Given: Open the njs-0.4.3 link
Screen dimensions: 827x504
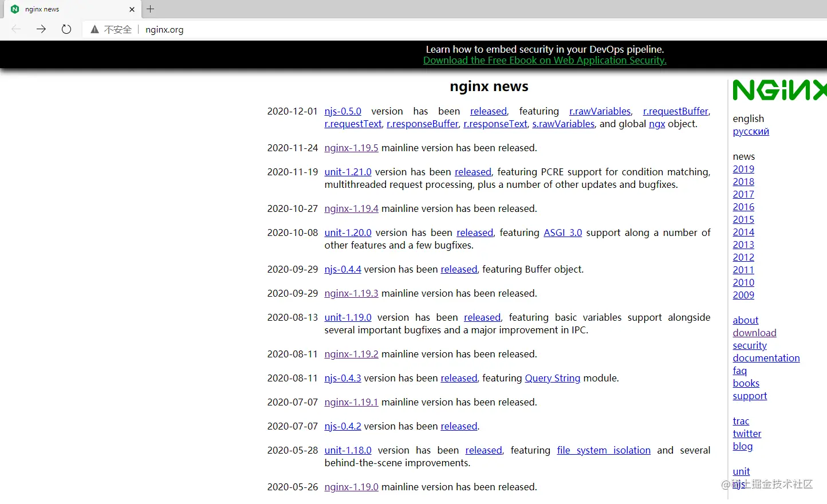Looking at the screenshot, I should click(x=342, y=379).
